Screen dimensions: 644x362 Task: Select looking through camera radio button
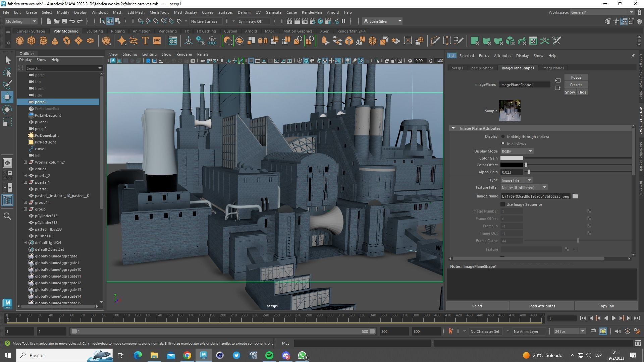click(503, 136)
